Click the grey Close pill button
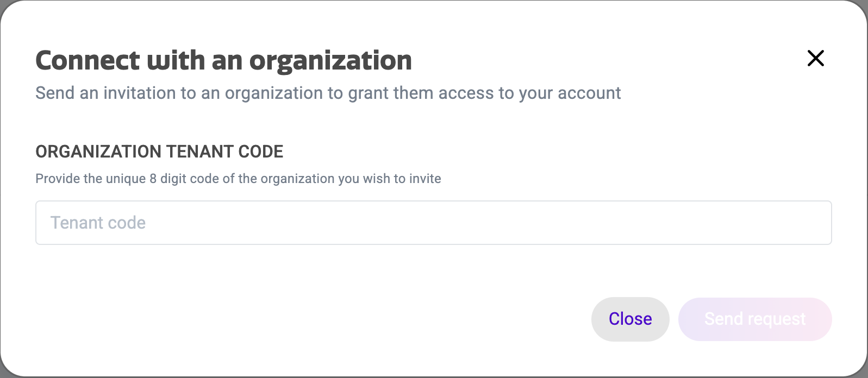The width and height of the screenshot is (868, 378). [x=630, y=319]
